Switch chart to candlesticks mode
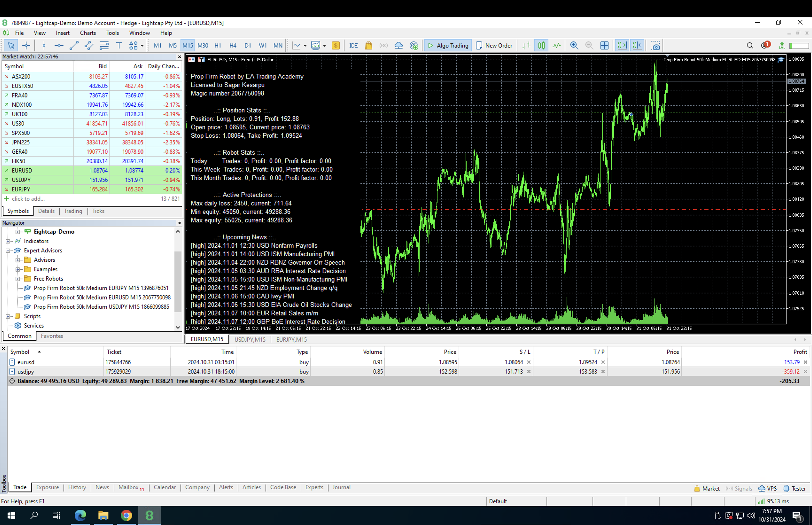 [541, 45]
